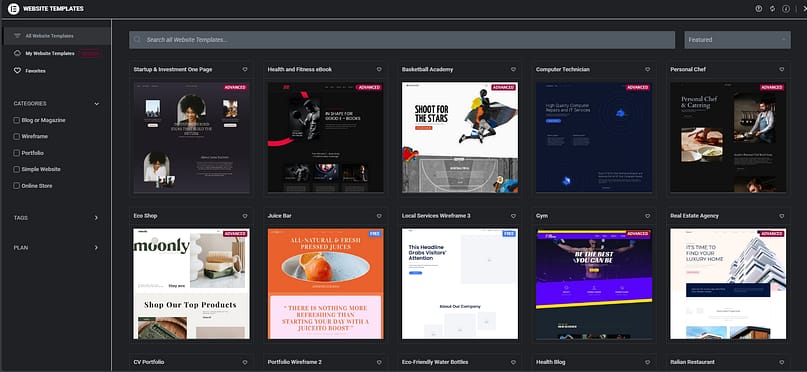Image resolution: width=807 pixels, height=372 pixels.
Task: Open the Health and Fitness eBook thumbnail
Action: (x=326, y=137)
